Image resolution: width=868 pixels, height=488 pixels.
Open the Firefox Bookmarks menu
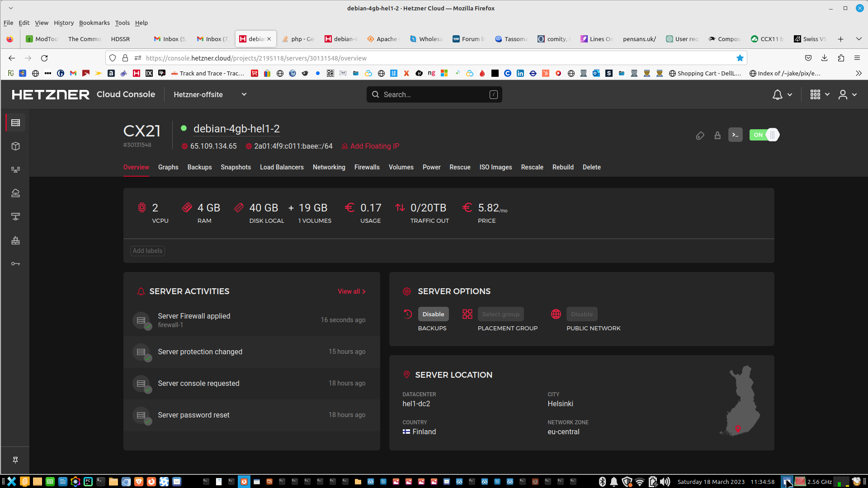(x=94, y=23)
